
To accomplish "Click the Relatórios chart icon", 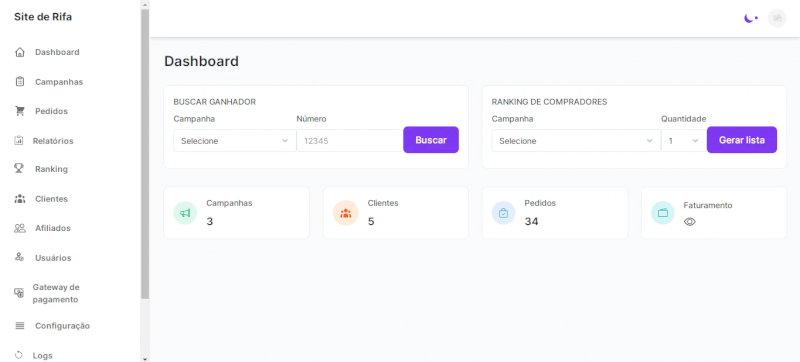I will point(19,140).
